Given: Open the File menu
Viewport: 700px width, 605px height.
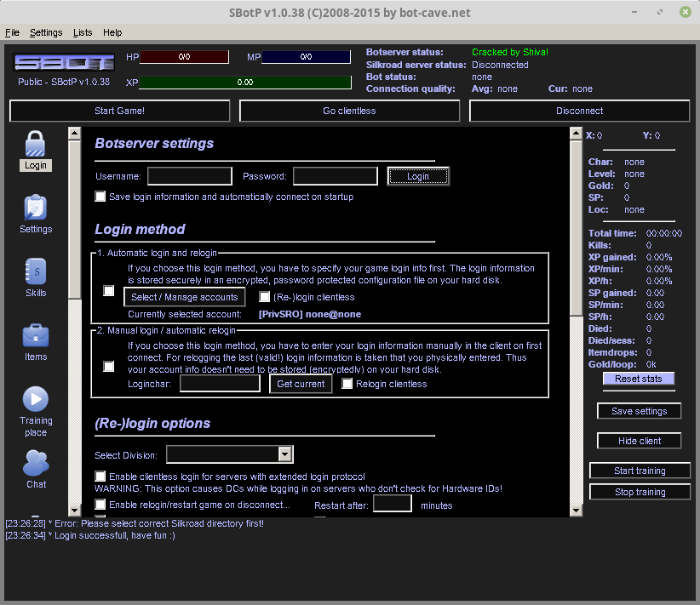Looking at the screenshot, I should [12, 32].
